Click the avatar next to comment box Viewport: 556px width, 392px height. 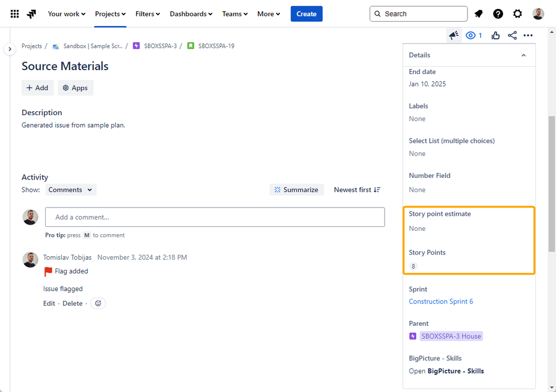(x=31, y=217)
